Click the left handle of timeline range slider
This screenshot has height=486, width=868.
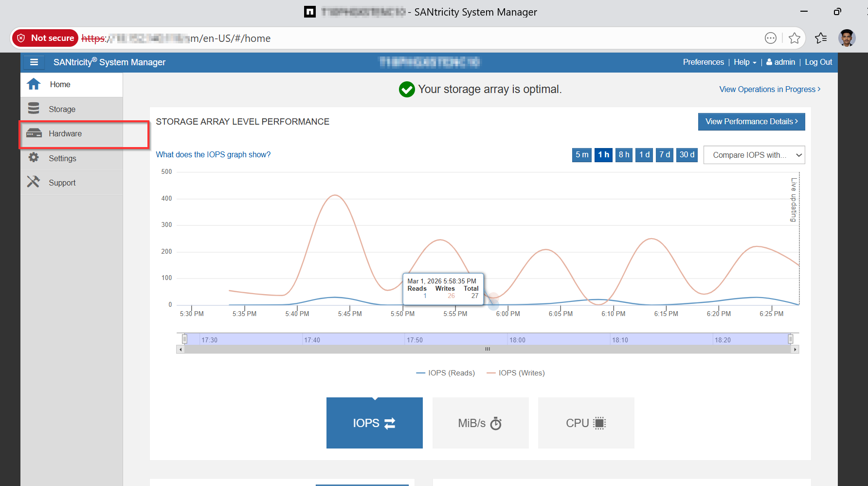[x=184, y=339]
